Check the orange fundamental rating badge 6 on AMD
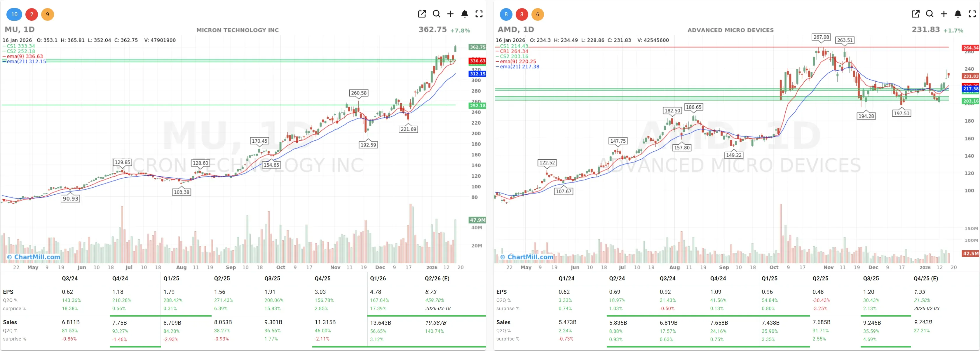980x351 pixels. (538, 14)
